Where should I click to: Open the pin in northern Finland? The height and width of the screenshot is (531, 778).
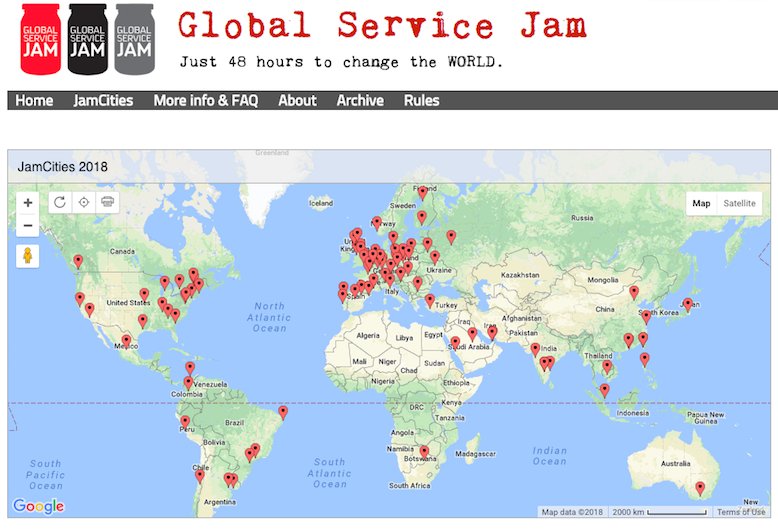coord(422,193)
